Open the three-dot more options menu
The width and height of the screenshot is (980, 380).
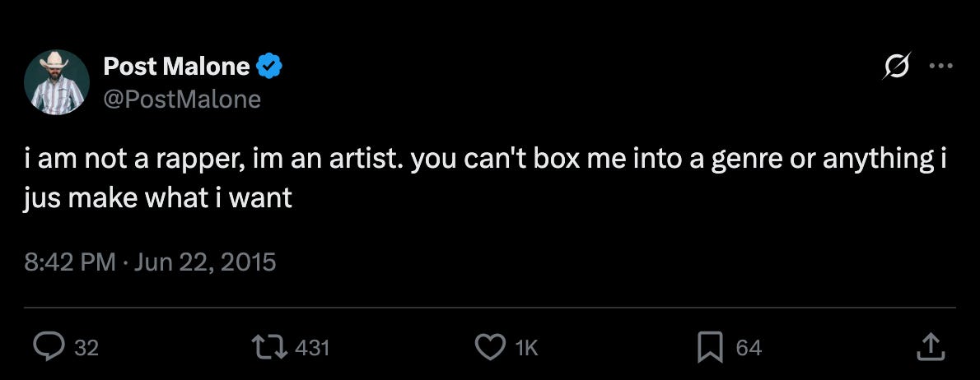[940, 67]
